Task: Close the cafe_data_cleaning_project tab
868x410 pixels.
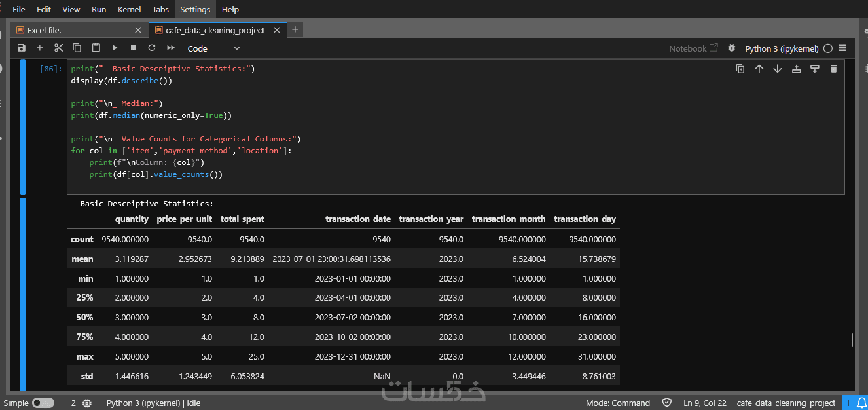Action: point(277,30)
